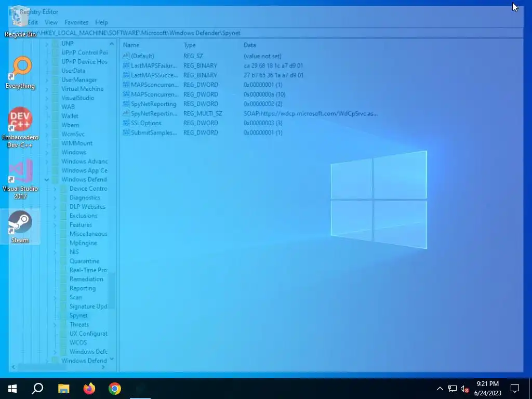Open the Edit menu
This screenshot has height=399, width=532.
point(33,22)
